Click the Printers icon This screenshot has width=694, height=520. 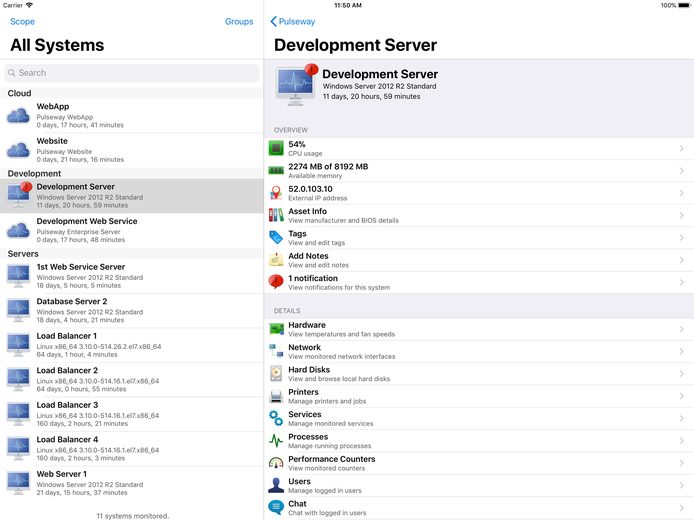click(276, 396)
